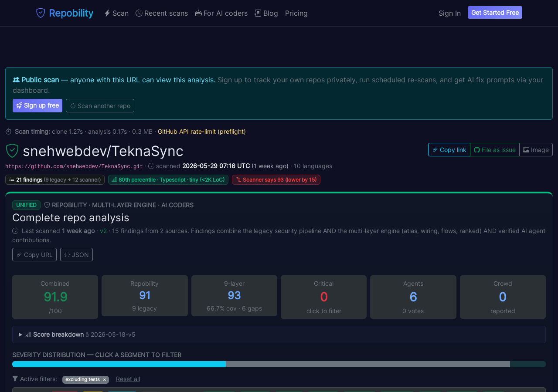Click the snehwebdev/TeknaSync heading

(103, 151)
